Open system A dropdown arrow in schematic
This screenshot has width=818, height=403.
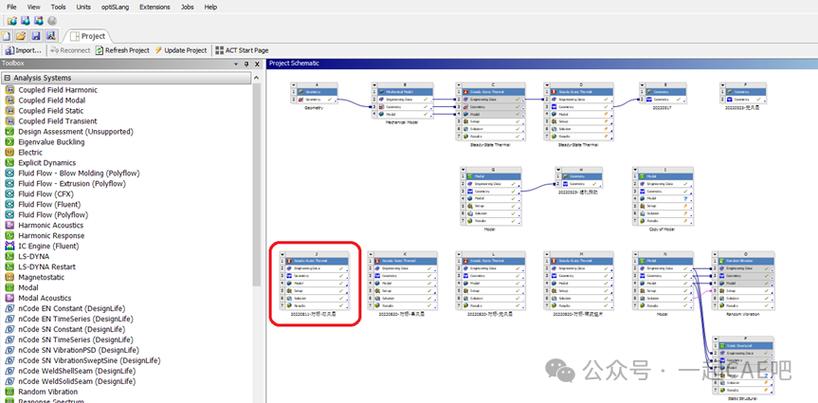(x=293, y=85)
